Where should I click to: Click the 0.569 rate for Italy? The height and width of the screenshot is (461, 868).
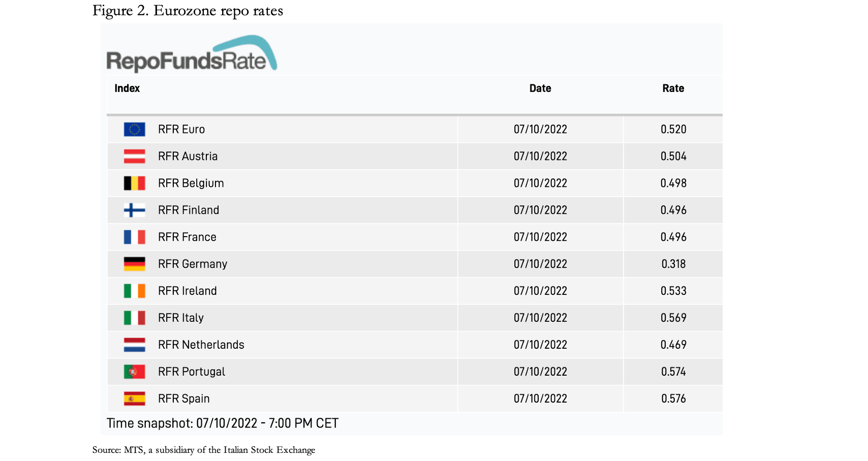673,318
